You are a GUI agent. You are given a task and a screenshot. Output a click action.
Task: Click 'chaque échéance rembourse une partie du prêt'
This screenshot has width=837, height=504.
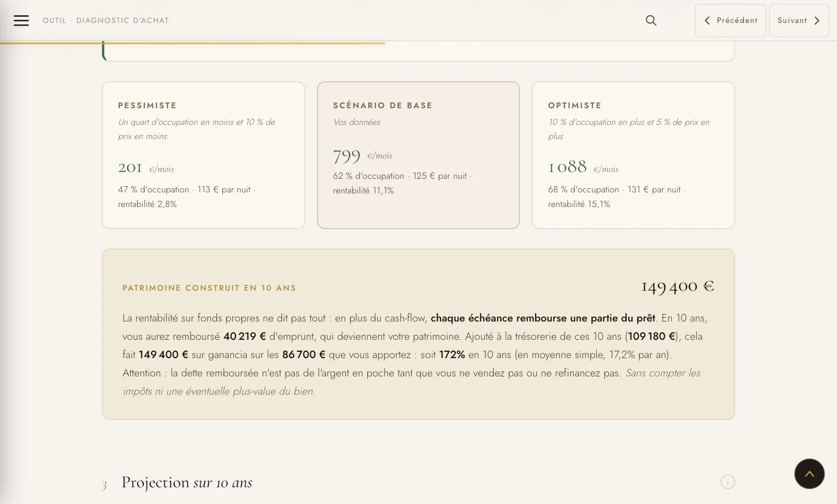[x=543, y=318]
